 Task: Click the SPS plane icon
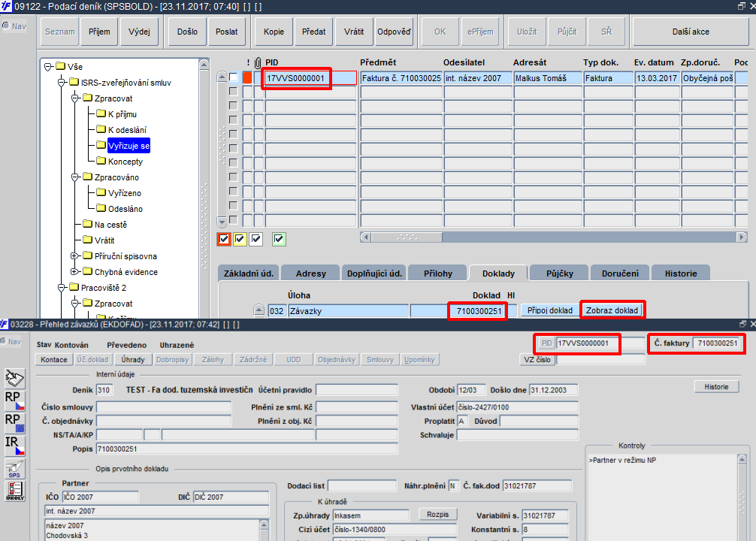pyautogui.click(x=14, y=468)
